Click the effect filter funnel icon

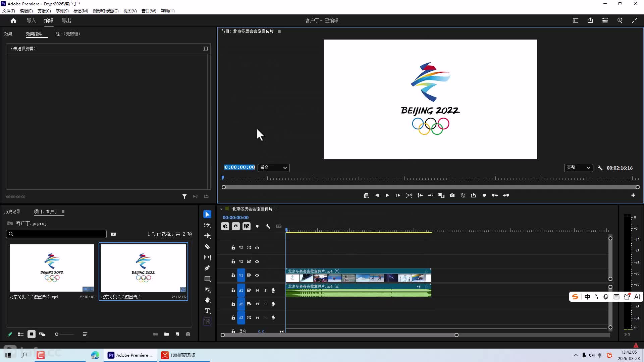184,197
